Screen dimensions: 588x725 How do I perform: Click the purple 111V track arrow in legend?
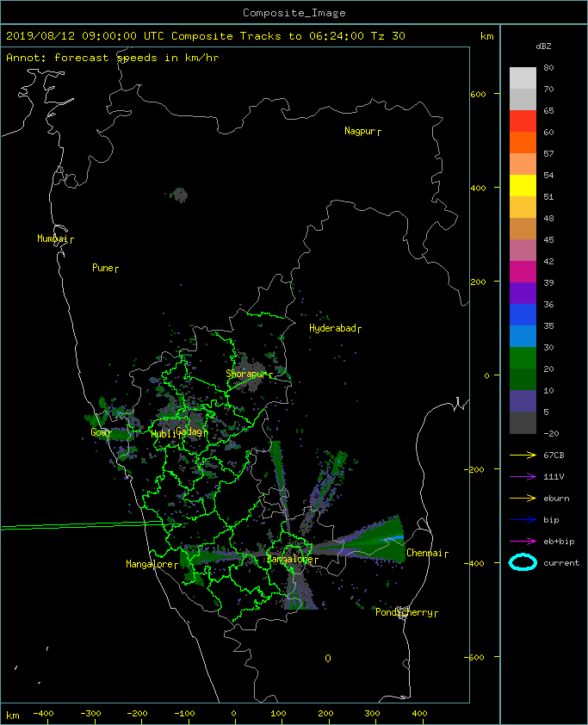(523, 477)
